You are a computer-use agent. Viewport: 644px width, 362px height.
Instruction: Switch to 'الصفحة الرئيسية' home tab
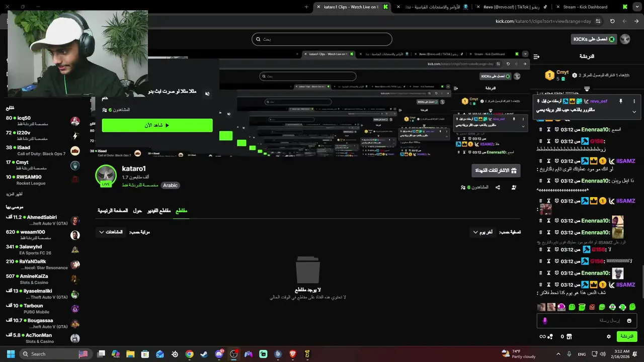[113, 211]
